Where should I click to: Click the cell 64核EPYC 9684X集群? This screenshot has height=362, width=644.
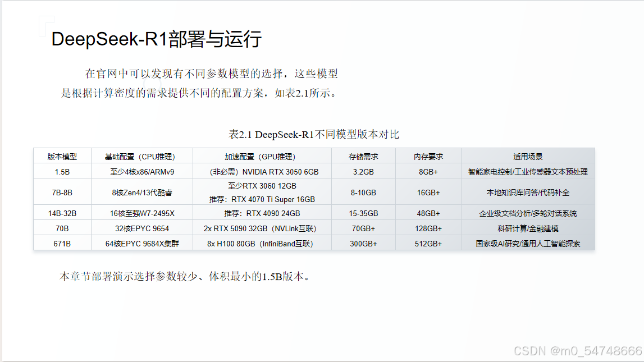[x=141, y=244]
